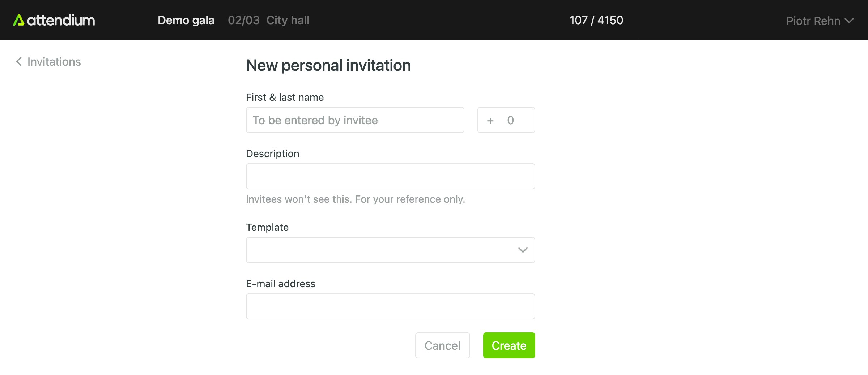The image size is (868, 375).
Task: Expand the chevron next to Piotr Rehn
Action: click(x=849, y=21)
